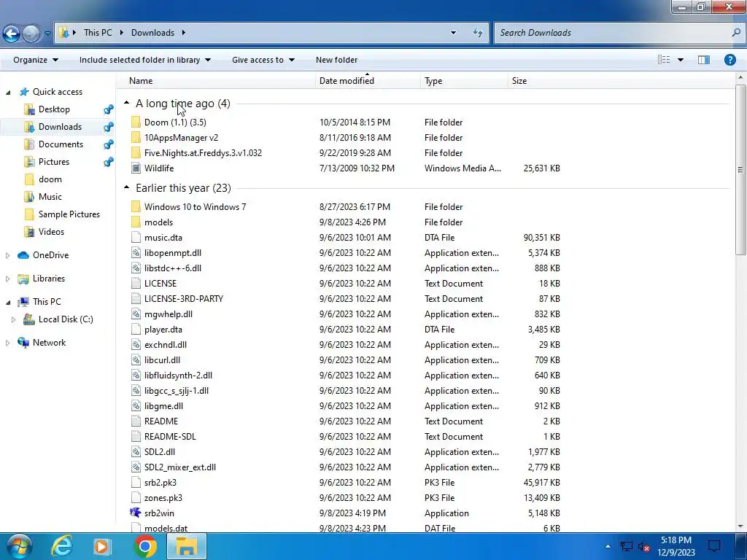
Task: Open the Organize menu
Action: 36,60
